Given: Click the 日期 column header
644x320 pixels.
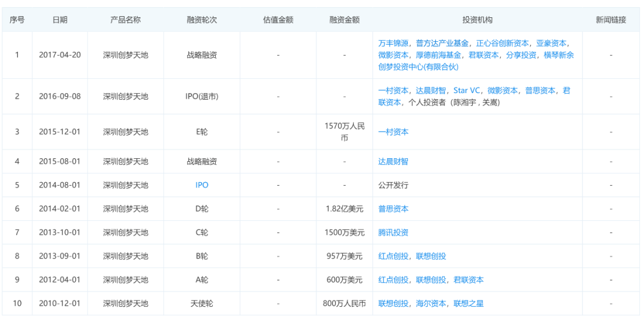Looking at the screenshot, I should point(60,20).
